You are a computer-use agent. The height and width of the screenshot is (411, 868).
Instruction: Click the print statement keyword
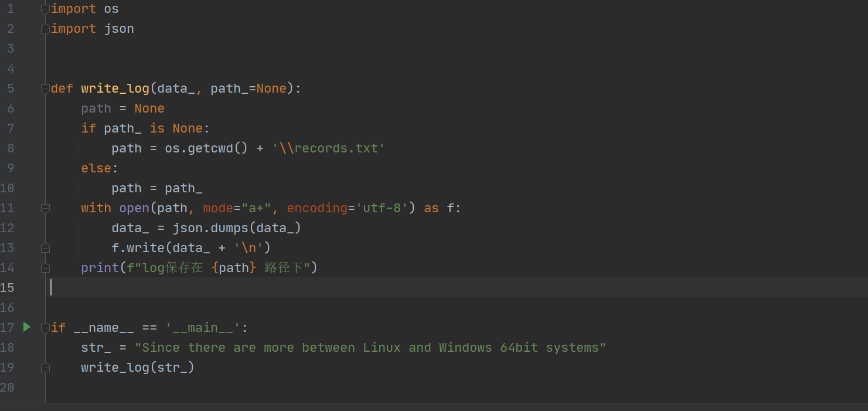pos(100,268)
